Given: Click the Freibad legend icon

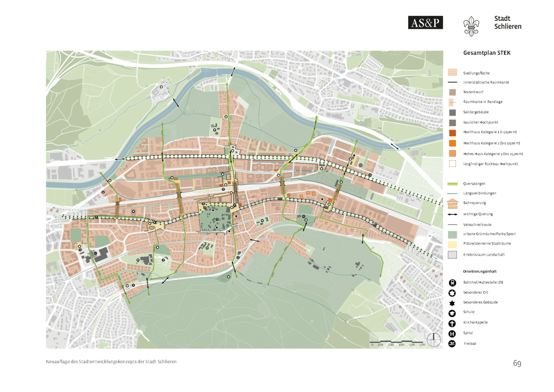Looking at the screenshot, I should click(452, 344).
